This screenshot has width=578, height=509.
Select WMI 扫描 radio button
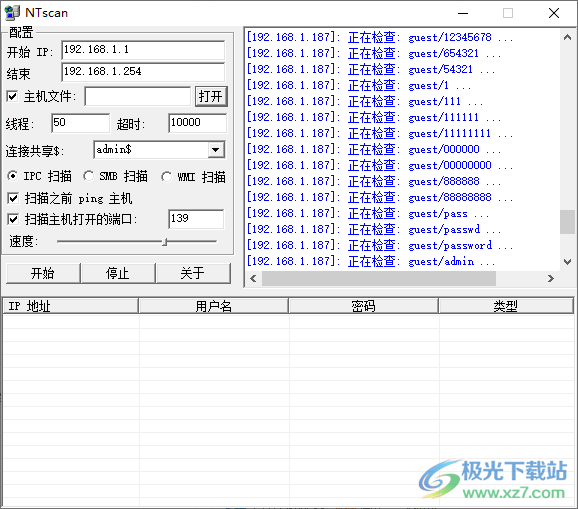(166, 177)
